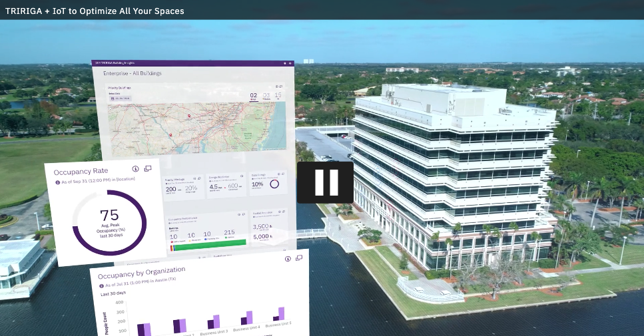Click the '200' value in the small metrics card
The image size is (644, 336).
[x=171, y=189]
